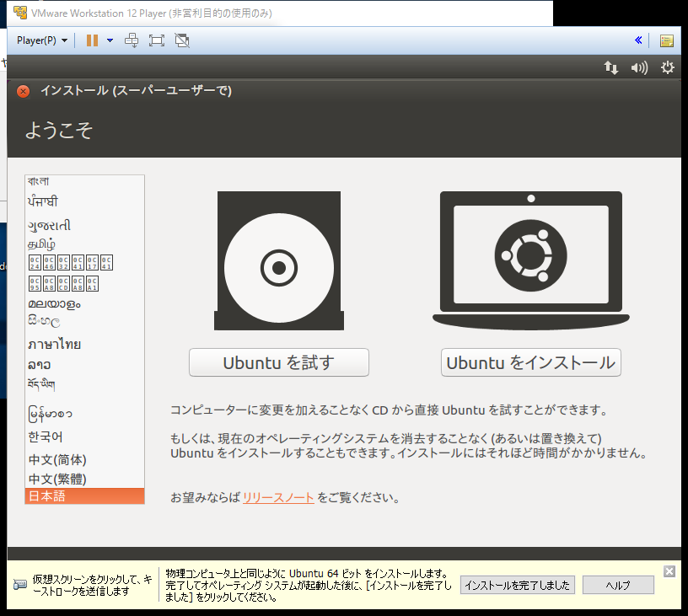Select မြန်မာစာ language entry
This screenshot has width=688, height=616.
(x=84, y=414)
